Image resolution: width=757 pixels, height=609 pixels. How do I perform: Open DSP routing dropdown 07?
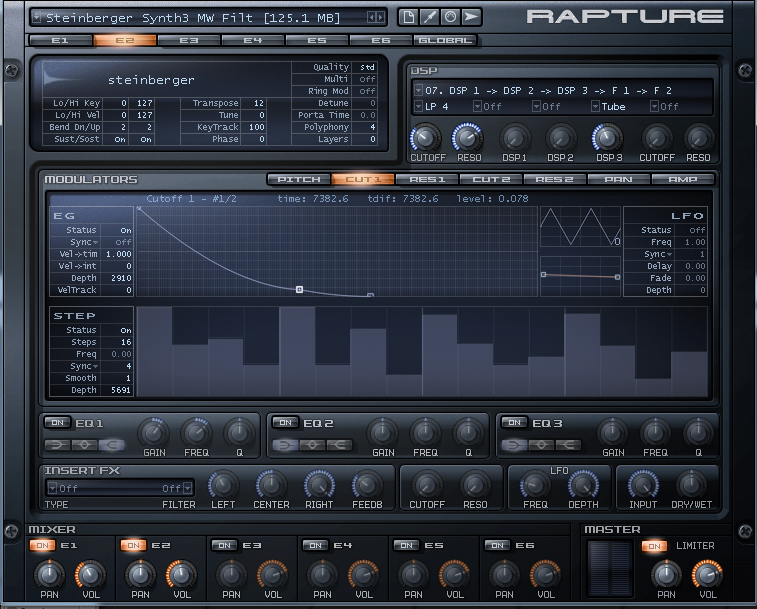pos(419,90)
